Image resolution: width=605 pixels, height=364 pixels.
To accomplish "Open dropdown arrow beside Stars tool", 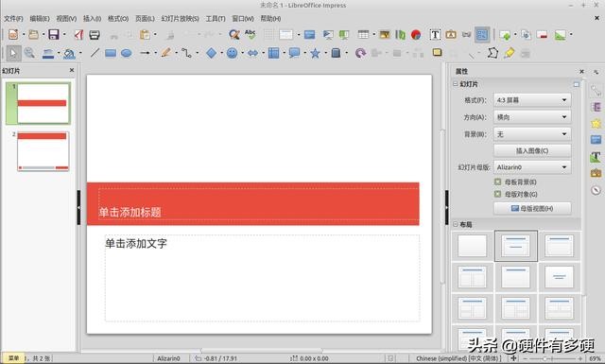I will coord(325,53).
